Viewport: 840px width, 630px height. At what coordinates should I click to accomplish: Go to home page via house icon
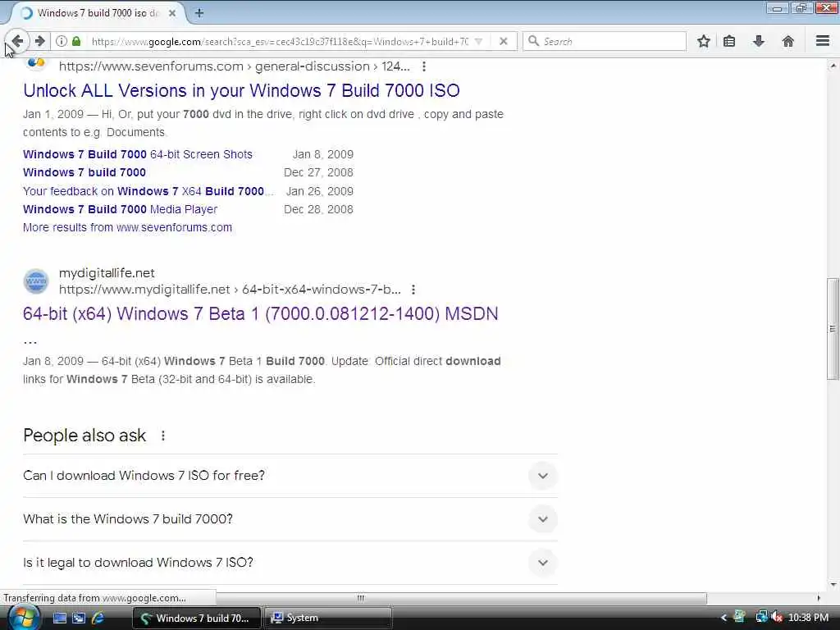tap(787, 41)
